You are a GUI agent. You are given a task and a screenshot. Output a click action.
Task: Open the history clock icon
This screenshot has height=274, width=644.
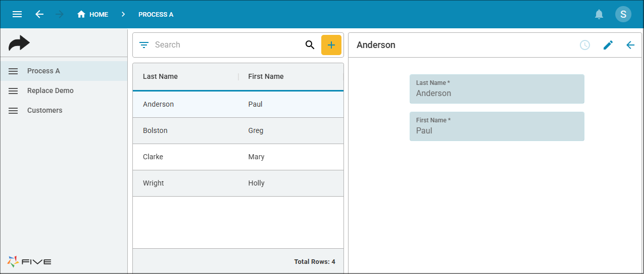tap(585, 45)
